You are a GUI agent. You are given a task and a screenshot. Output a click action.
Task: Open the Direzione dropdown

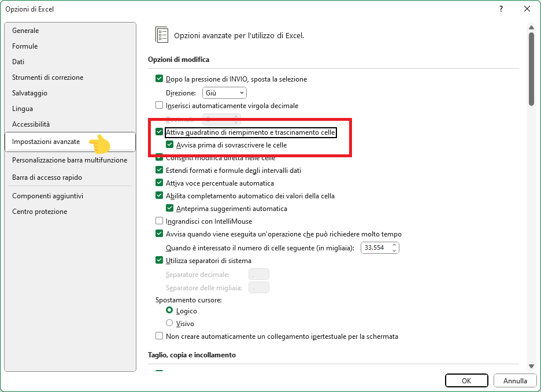[x=224, y=93]
